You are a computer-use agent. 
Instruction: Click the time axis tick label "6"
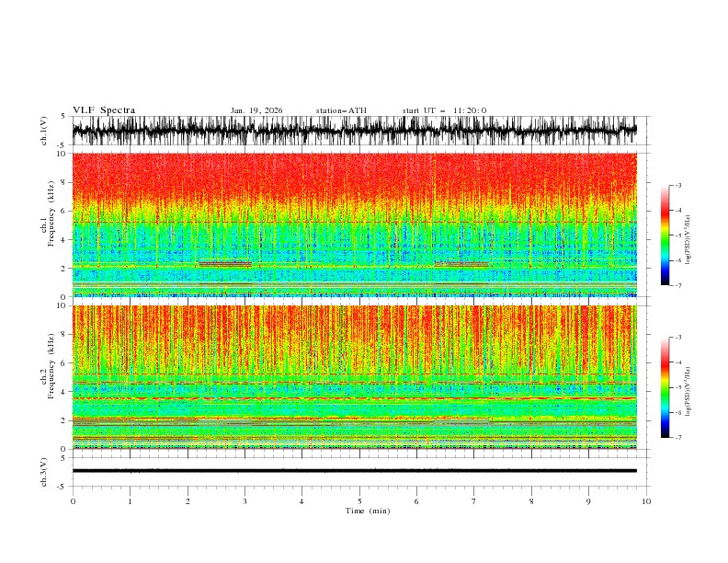tap(416, 501)
